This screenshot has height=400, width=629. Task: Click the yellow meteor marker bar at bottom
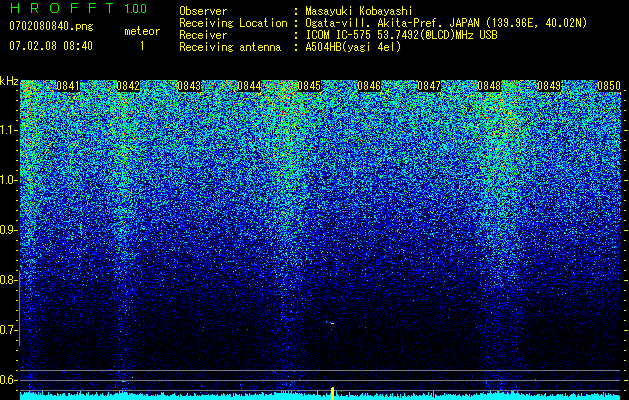coord(332,394)
